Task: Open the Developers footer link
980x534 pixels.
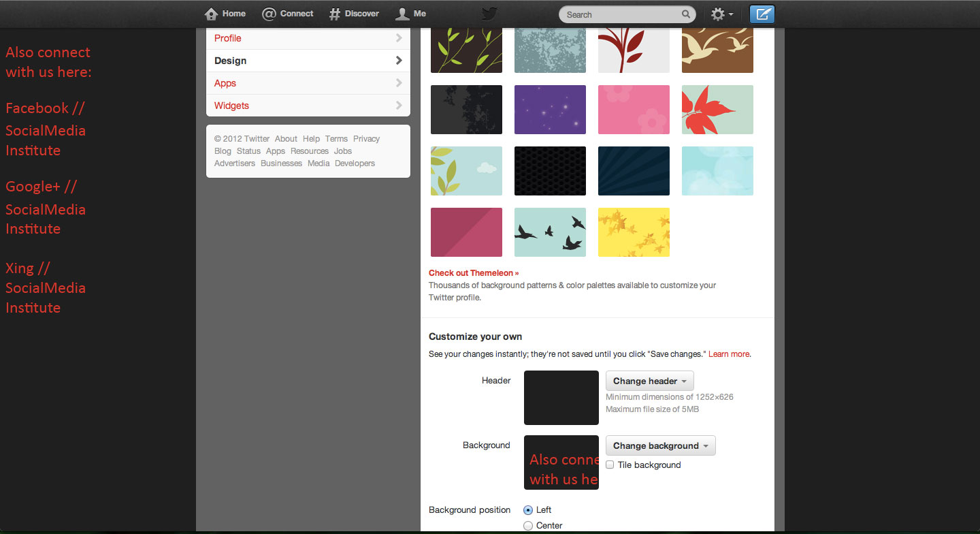Action: coord(355,163)
